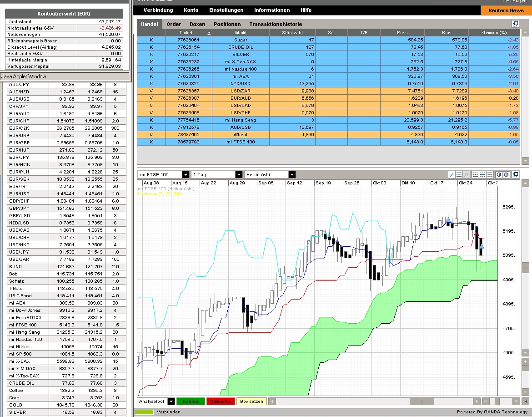The image size is (532, 417).
Task: Click up arrow of chart price scrollbar
Action: pos(526,183)
